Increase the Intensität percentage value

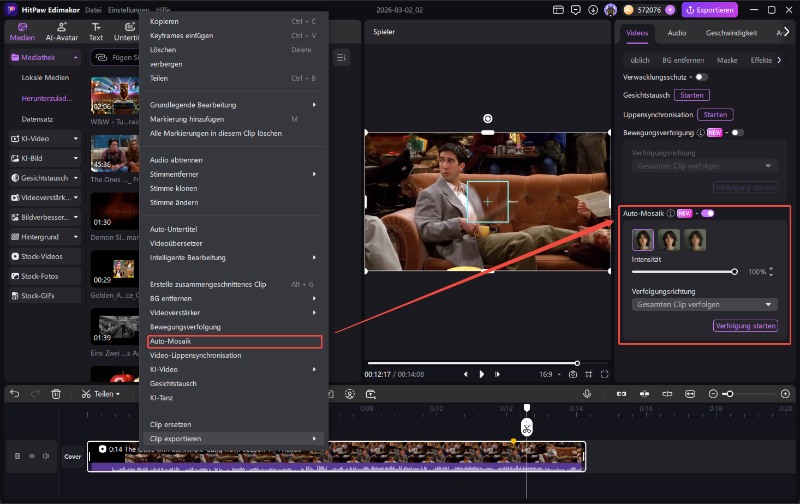[771, 269]
